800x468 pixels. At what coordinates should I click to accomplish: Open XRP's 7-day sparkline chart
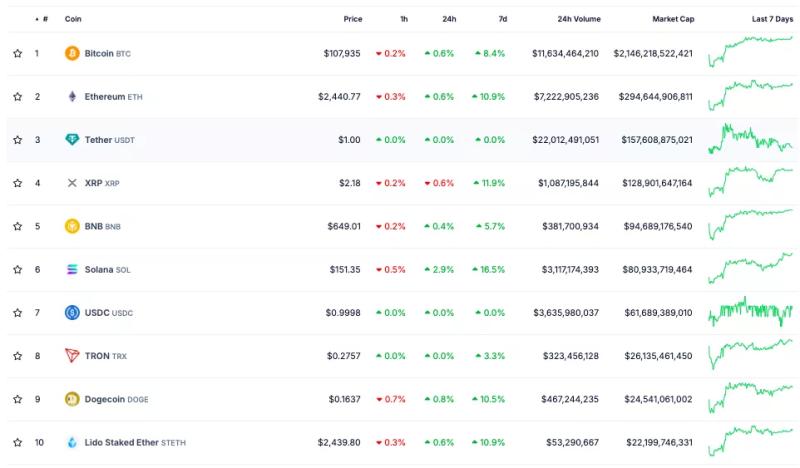(751, 182)
